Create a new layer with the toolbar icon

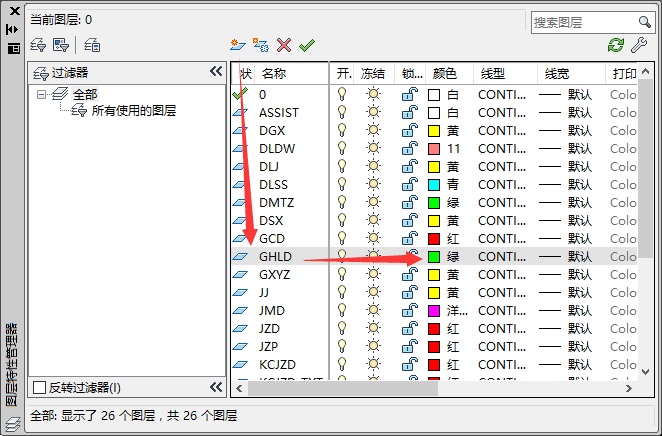(x=238, y=45)
